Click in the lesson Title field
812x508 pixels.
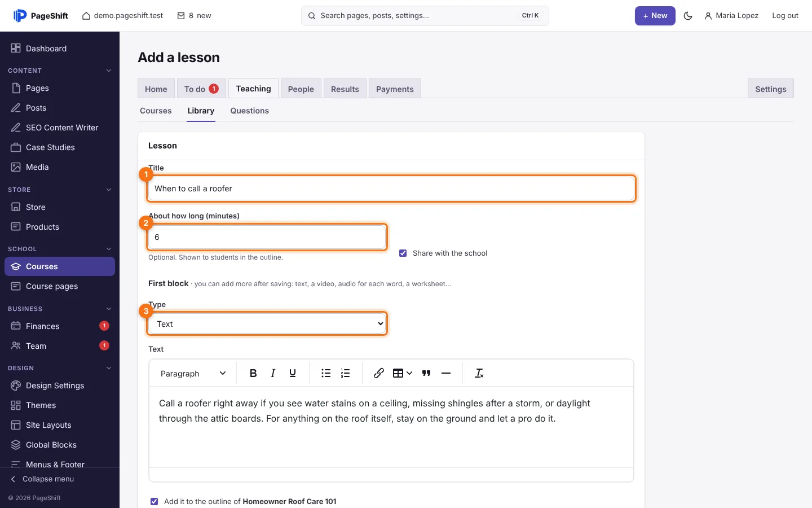coord(391,189)
